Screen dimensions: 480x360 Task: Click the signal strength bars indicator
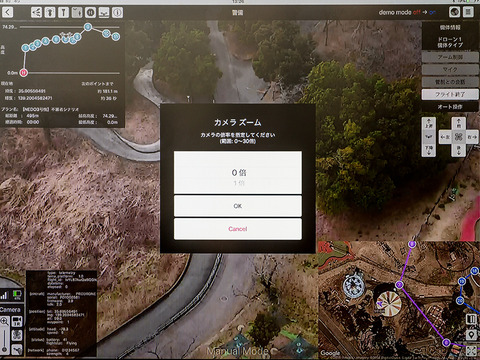[x=4, y=295]
